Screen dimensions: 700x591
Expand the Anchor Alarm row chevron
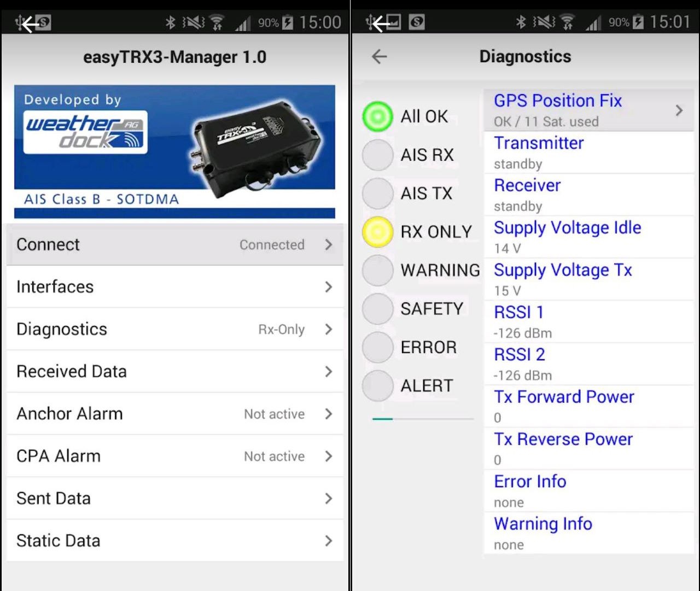pyautogui.click(x=328, y=414)
